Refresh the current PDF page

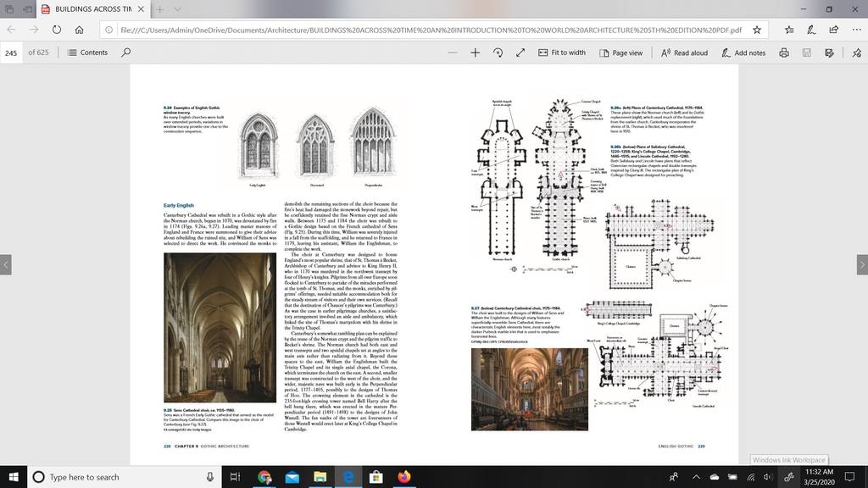click(x=57, y=30)
